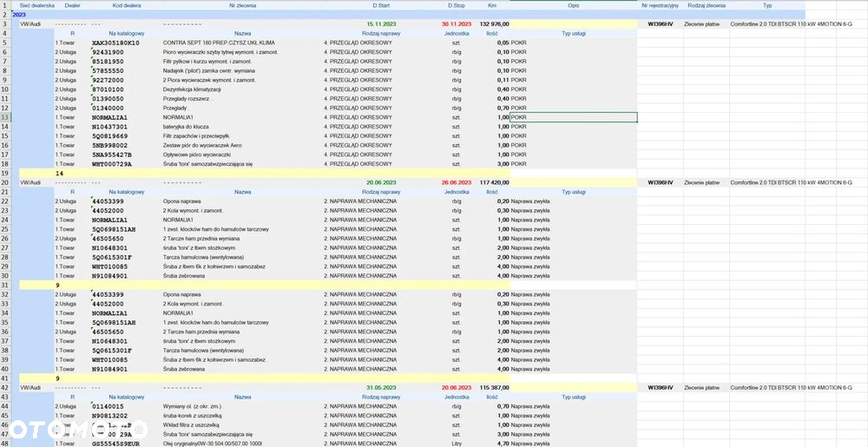Click 'Wkład filtra z uszczelką' cell
This screenshot has width=868, height=447.
(191, 425)
